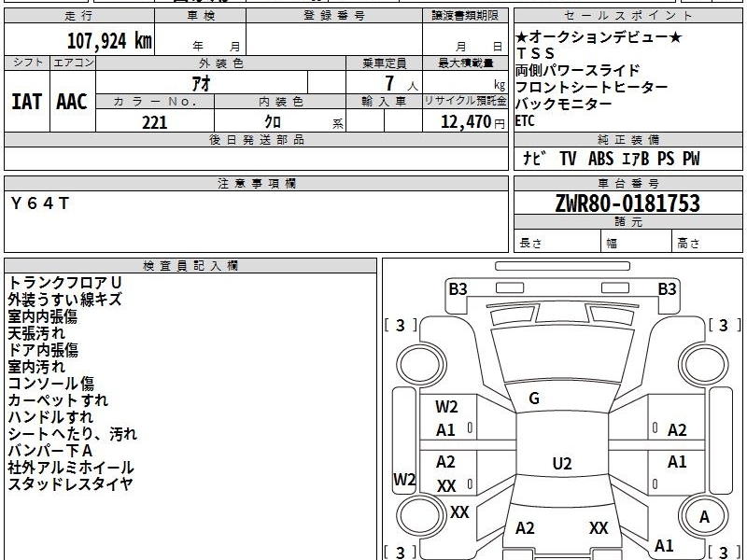Click the 譲渡書類期限 header cell
The height and width of the screenshot is (560, 747).
pos(465,16)
